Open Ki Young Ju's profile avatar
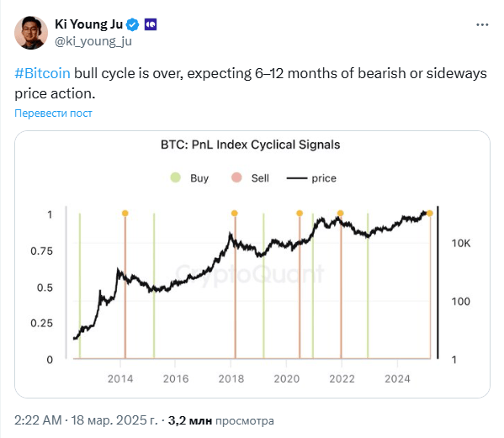Viewport: 504px width, 438px height. pos(31,33)
